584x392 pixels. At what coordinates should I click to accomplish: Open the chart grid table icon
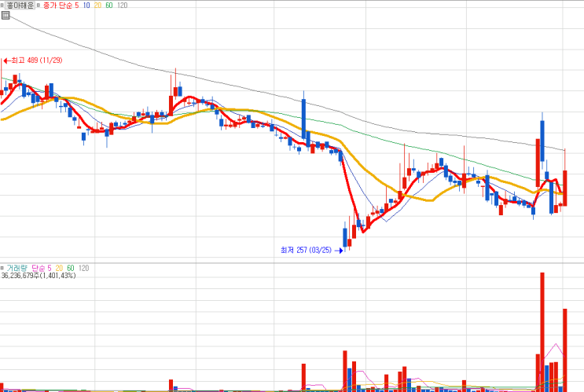coord(6,15)
